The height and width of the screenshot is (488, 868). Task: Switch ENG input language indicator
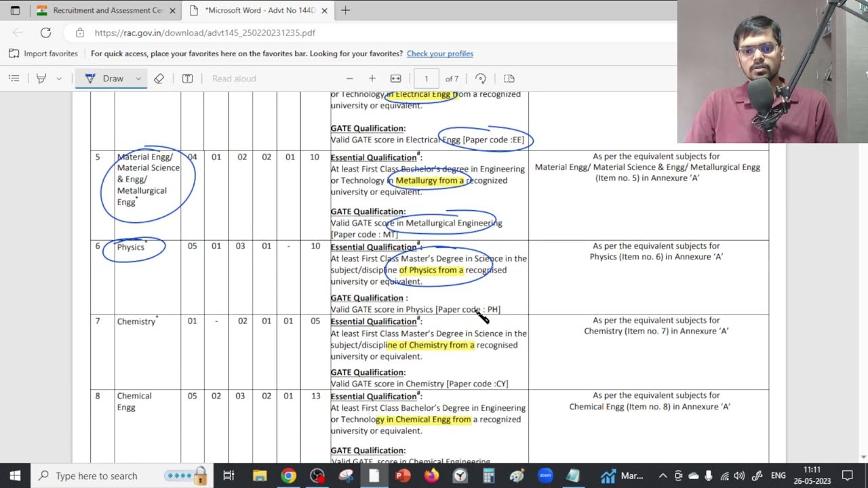pos(778,475)
